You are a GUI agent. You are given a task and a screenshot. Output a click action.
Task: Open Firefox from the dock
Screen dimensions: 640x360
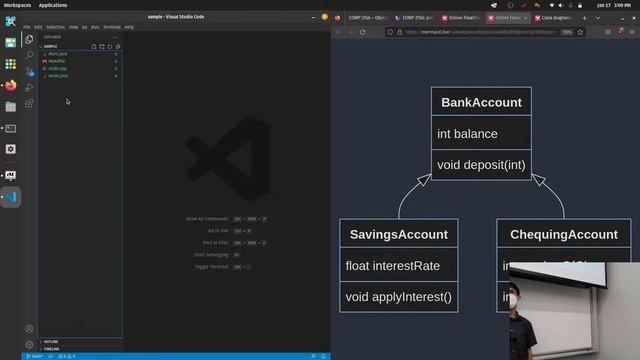(x=11, y=85)
